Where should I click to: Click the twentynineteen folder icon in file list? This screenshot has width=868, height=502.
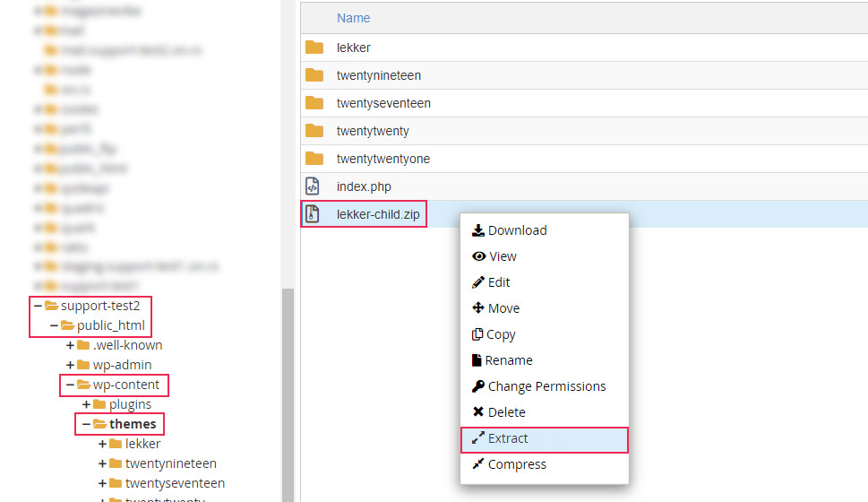click(x=314, y=75)
